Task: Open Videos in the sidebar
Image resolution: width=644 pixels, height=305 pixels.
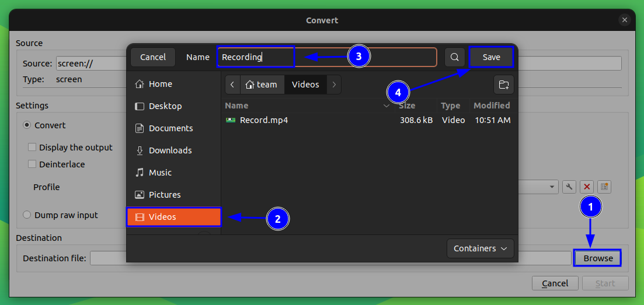Action: tap(174, 217)
